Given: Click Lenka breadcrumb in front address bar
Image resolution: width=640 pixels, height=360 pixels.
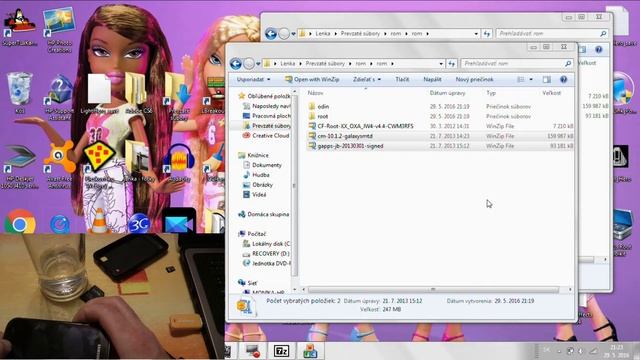Looking at the screenshot, I should pos(288,64).
